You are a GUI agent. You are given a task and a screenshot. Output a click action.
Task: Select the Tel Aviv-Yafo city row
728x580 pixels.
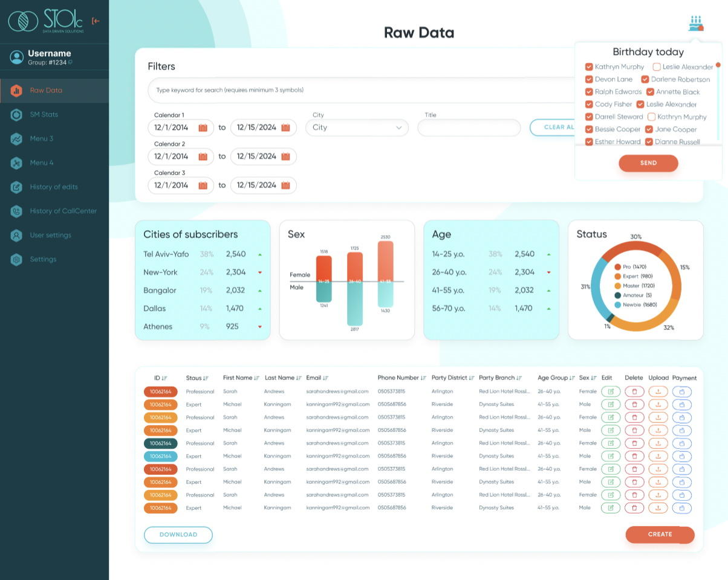[203, 254]
